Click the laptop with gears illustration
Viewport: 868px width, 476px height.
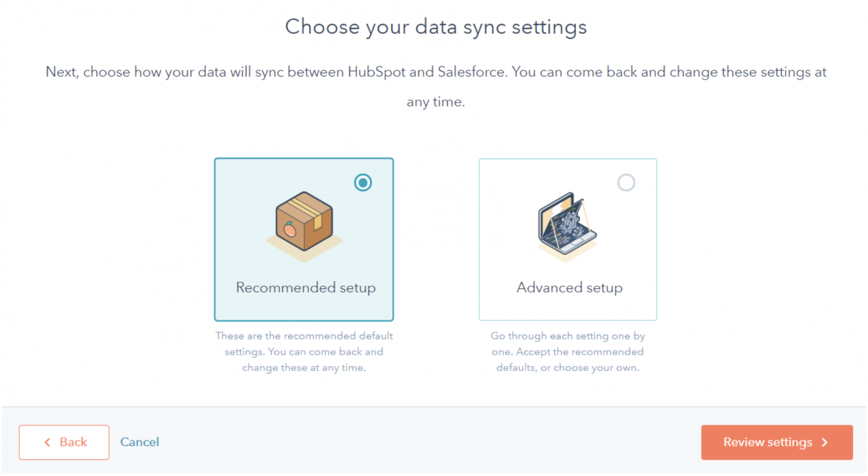point(567,226)
